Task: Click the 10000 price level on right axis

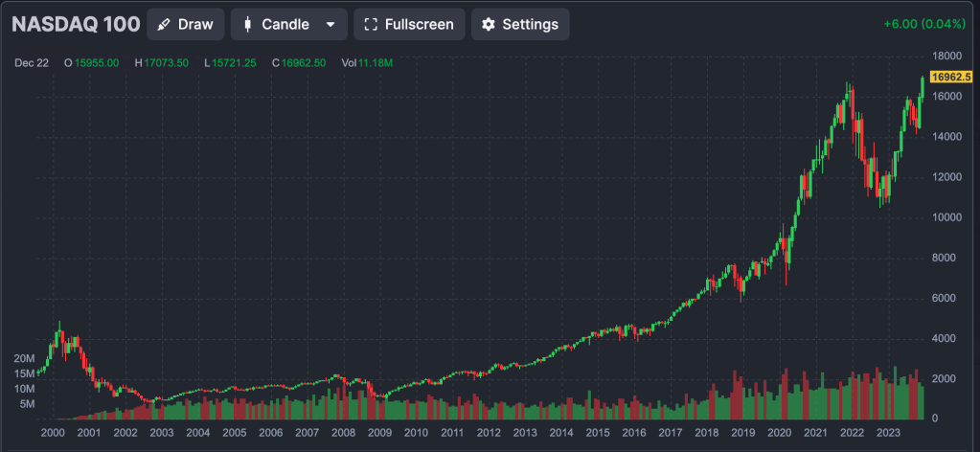Action: tap(946, 217)
